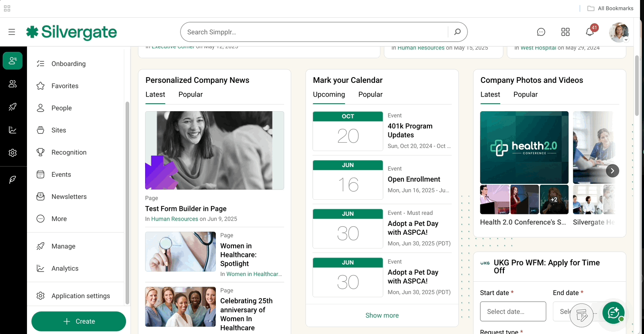The image size is (644, 334).
Task: Click the search magnifier icon
Action: pyautogui.click(x=457, y=32)
